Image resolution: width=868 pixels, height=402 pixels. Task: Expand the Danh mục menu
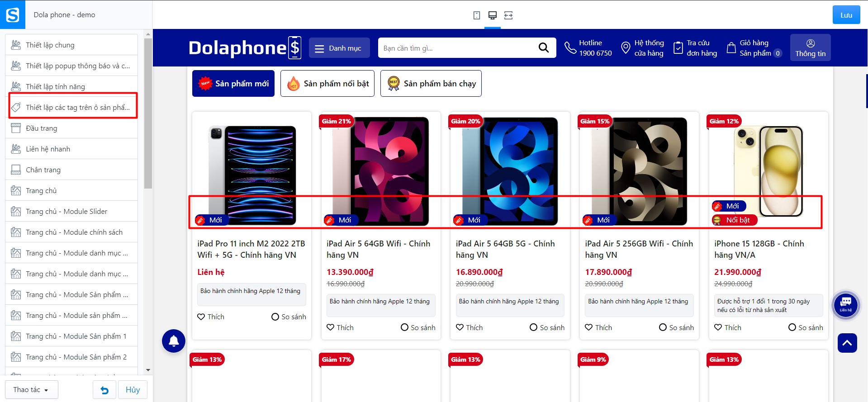pos(339,48)
